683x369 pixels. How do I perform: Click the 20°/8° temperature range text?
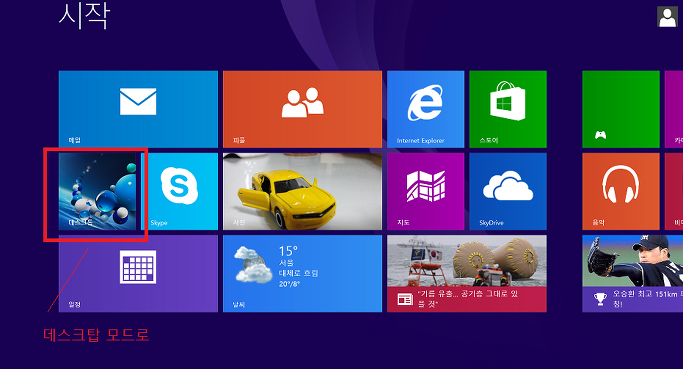[290, 284]
